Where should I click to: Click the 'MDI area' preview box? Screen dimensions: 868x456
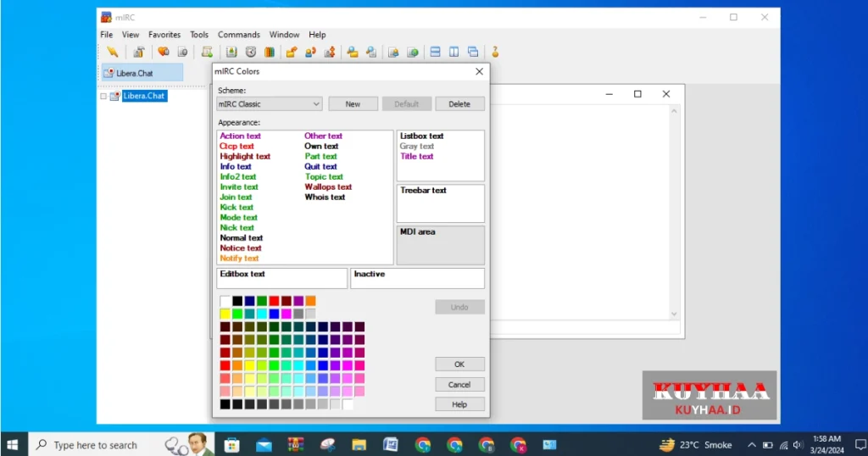pos(441,245)
